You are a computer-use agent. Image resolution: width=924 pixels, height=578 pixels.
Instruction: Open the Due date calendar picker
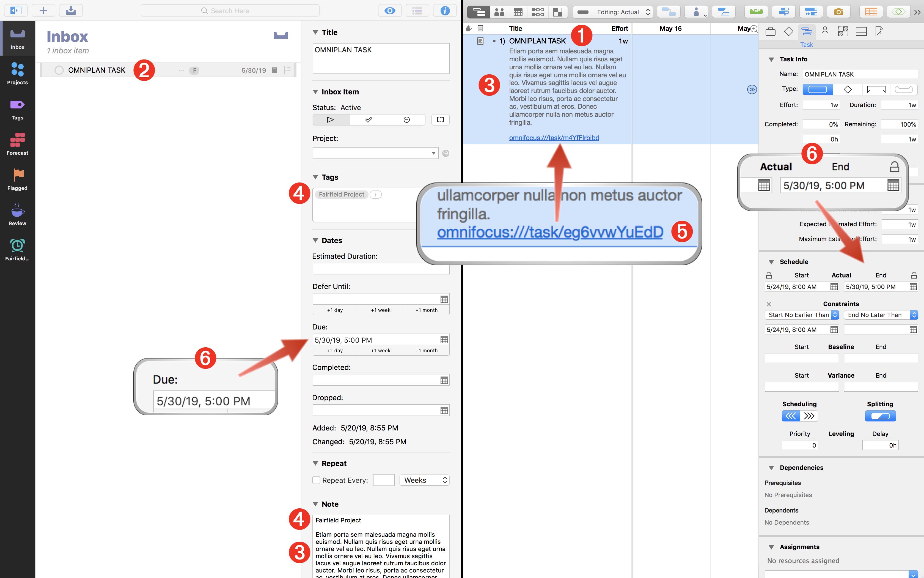tap(444, 340)
